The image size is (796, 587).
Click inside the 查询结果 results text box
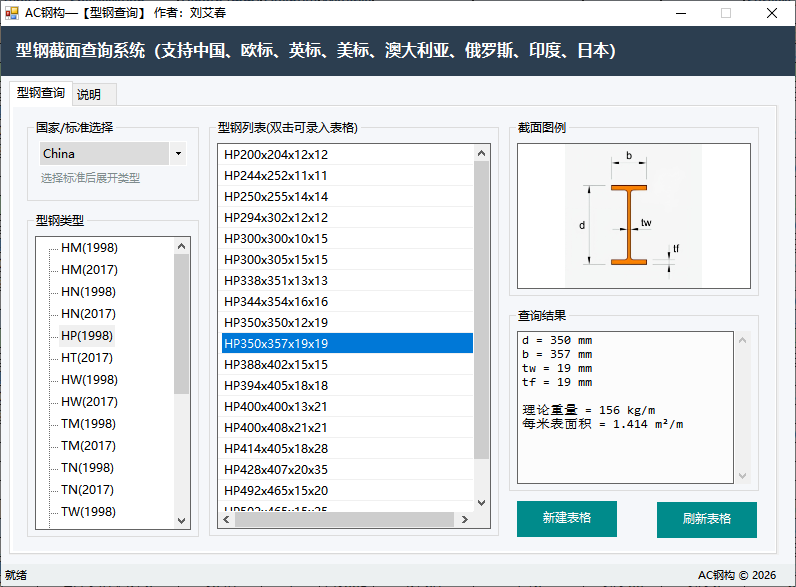point(625,407)
